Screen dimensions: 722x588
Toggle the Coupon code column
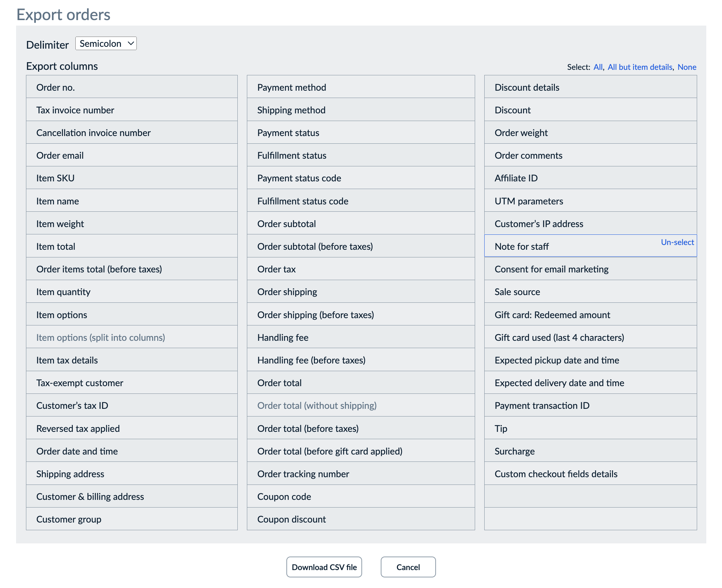[361, 496]
